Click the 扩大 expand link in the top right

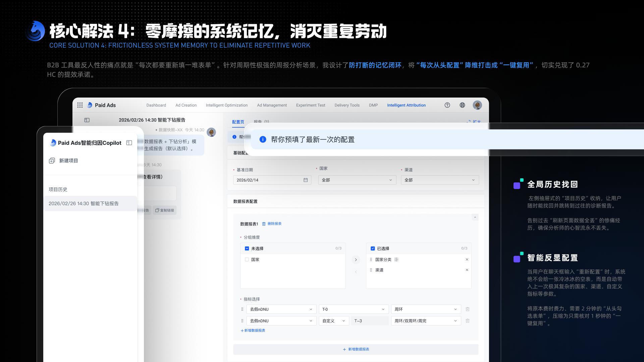click(474, 121)
